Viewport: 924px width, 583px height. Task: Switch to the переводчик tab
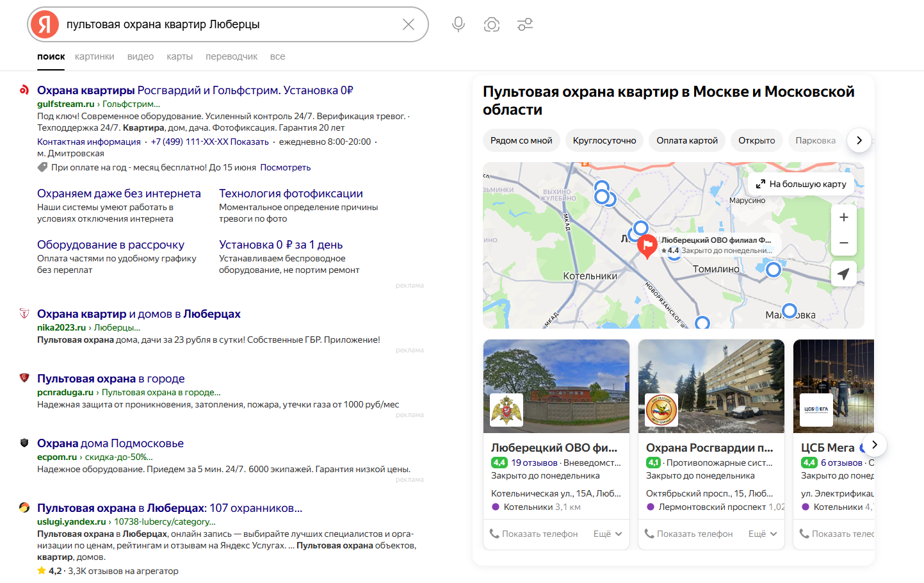232,56
